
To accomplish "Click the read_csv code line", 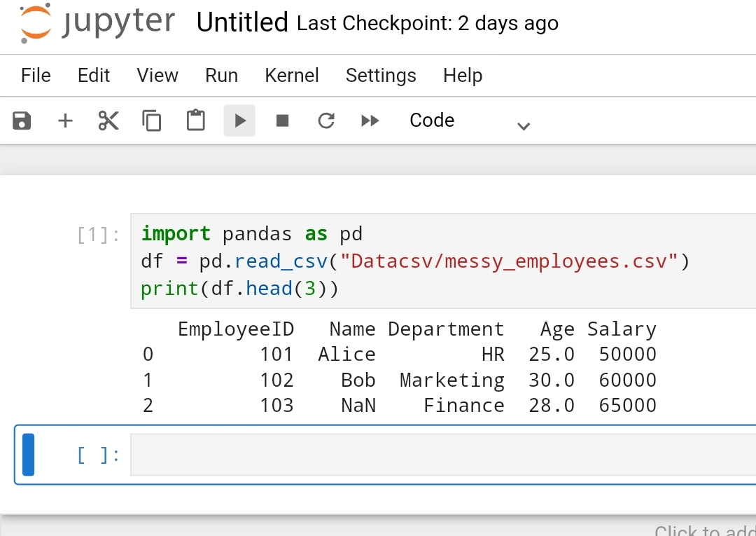I will tap(416, 261).
